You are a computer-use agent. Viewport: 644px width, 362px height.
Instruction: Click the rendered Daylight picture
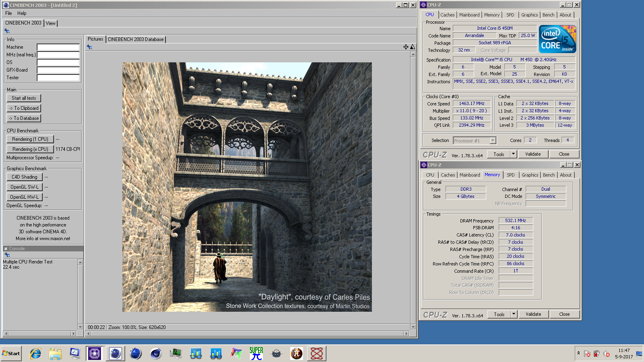247,187
